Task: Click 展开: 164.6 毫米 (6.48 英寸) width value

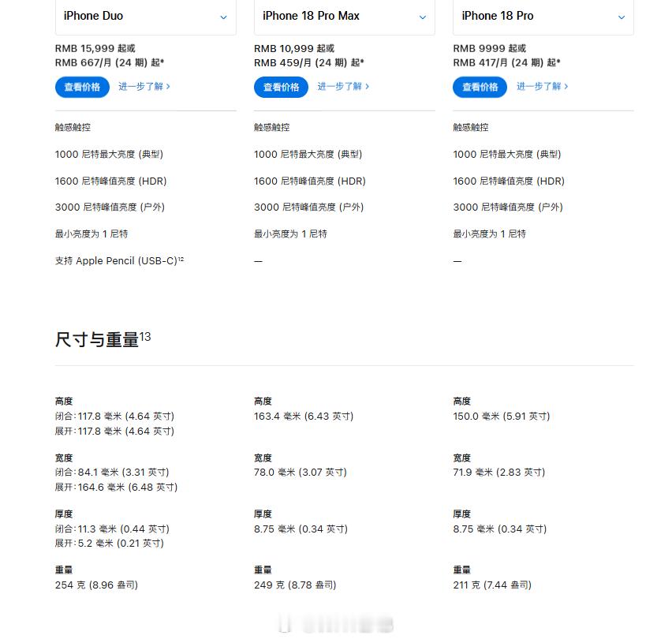Action: (x=116, y=488)
